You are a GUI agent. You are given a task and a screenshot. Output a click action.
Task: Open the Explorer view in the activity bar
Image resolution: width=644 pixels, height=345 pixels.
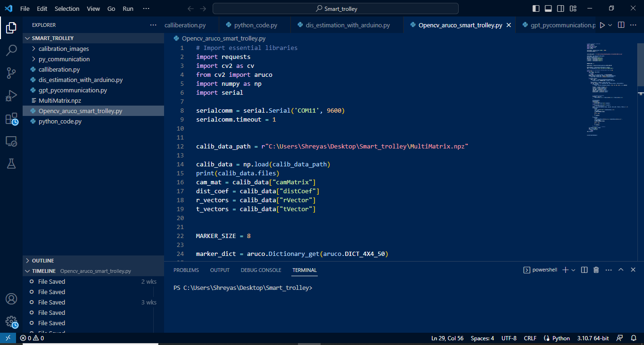coord(11,28)
